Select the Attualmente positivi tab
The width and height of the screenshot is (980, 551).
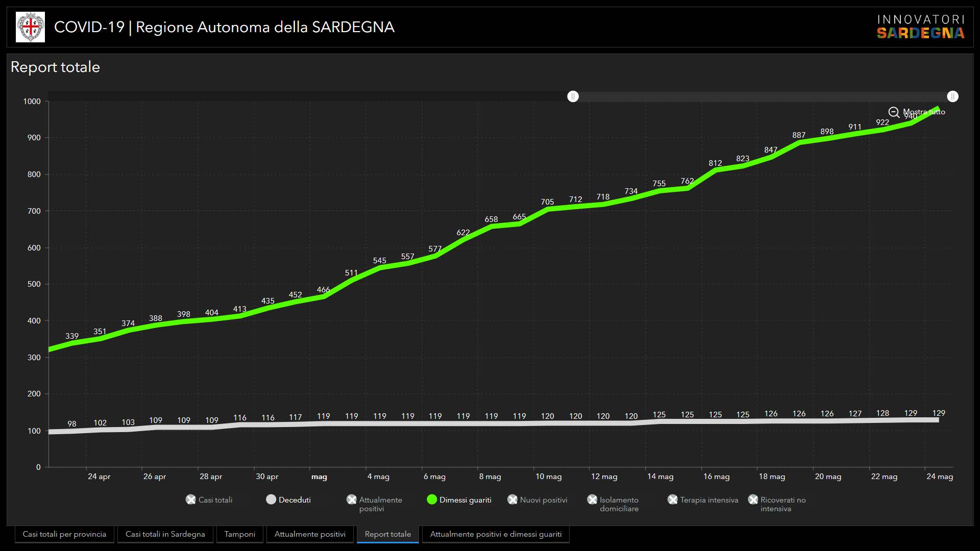click(310, 534)
